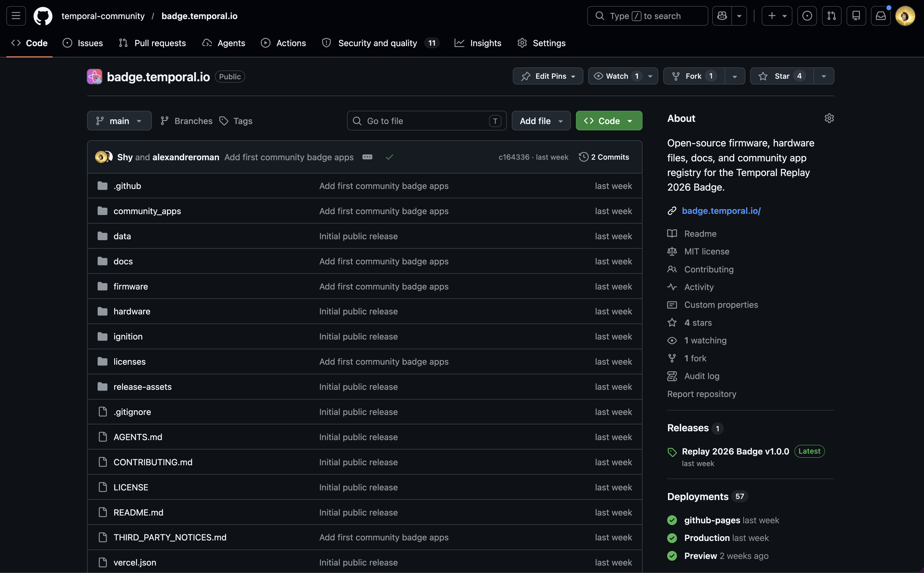This screenshot has width=924, height=573.
Task: Expand the Star lists arrow
Action: click(824, 76)
